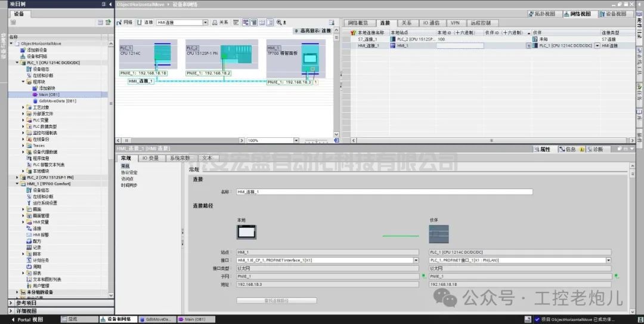Select 协议设定 in properties navigation
This screenshot has width=644, height=324.
[x=129, y=172]
